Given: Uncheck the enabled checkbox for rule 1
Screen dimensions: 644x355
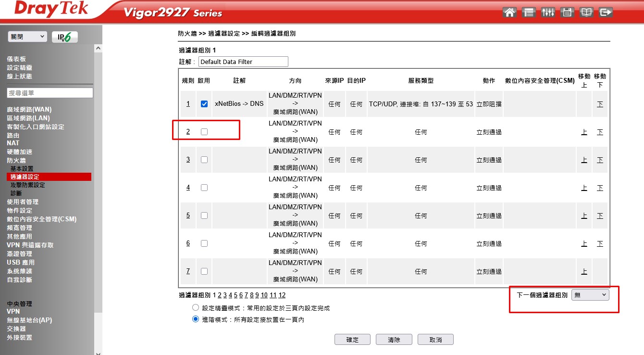Looking at the screenshot, I should click(204, 104).
